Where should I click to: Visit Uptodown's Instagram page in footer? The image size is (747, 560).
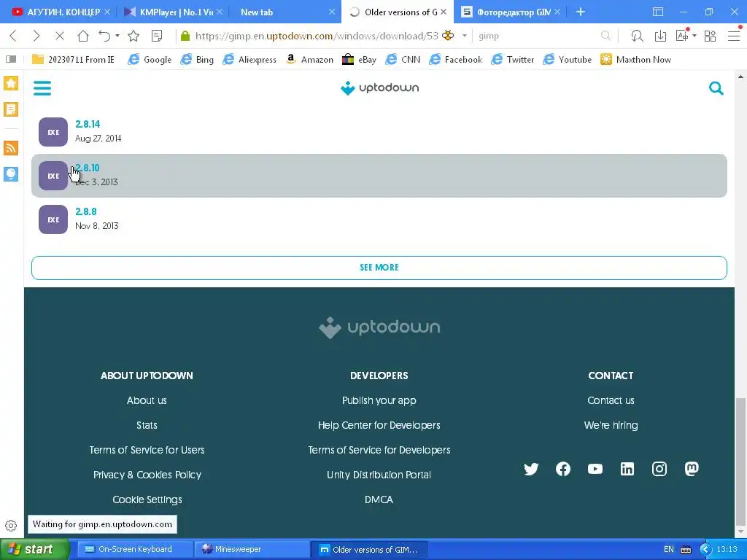659,469
